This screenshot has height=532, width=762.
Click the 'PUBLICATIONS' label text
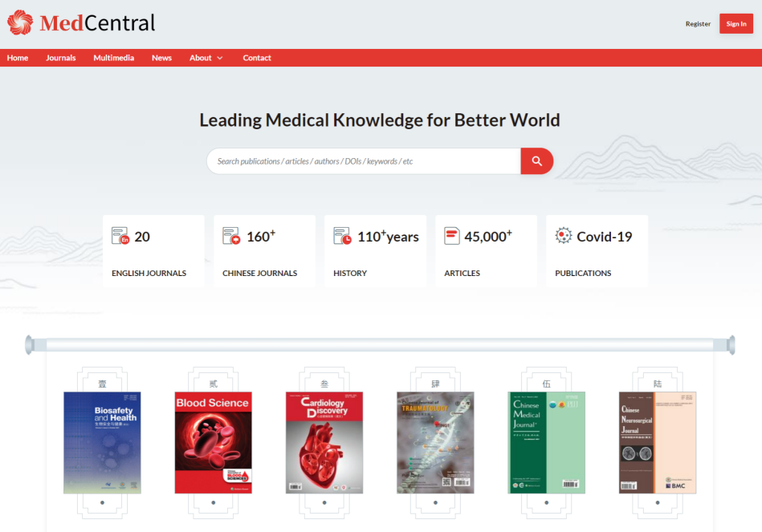tap(583, 273)
